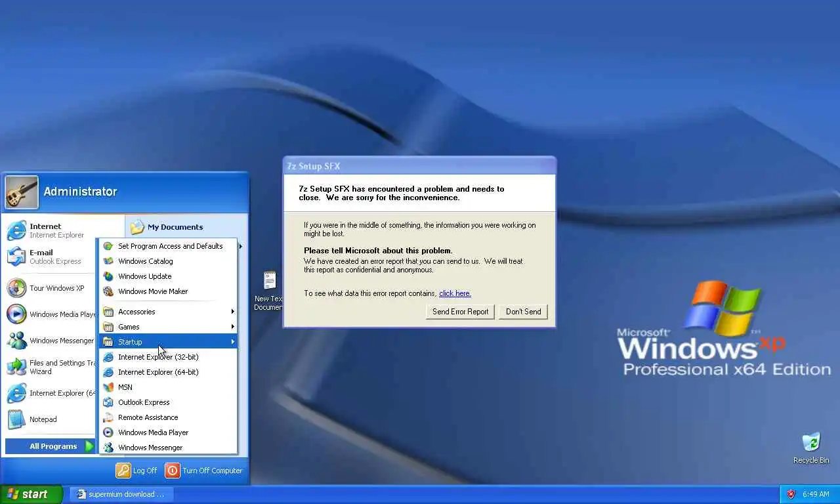Click the Administrator user name
The width and height of the screenshot is (840, 504).
pos(80,192)
